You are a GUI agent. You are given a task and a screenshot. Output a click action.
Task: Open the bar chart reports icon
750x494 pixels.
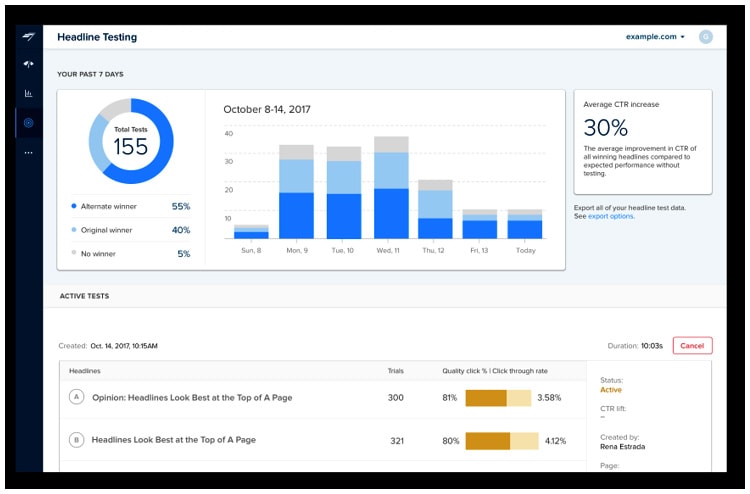tap(29, 93)
